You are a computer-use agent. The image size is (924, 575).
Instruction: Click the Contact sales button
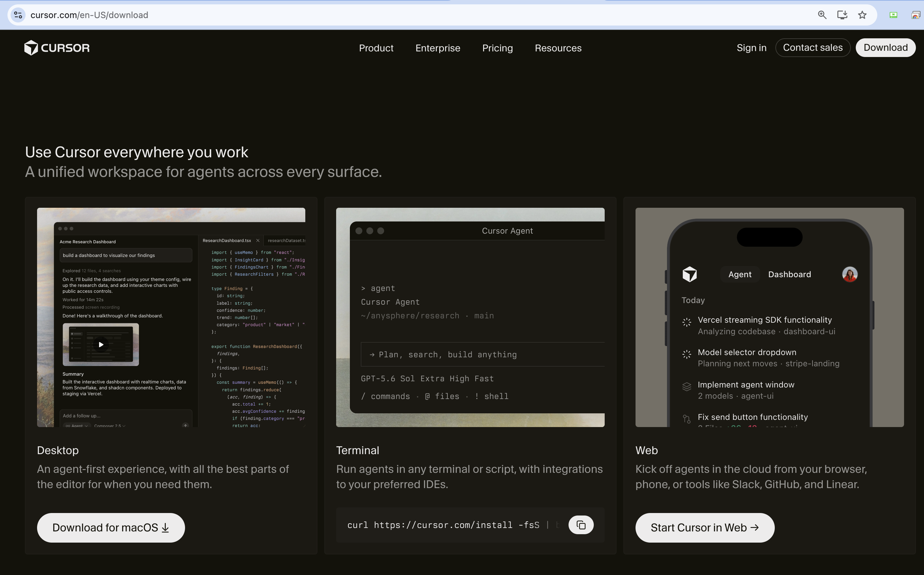(812, 48)
